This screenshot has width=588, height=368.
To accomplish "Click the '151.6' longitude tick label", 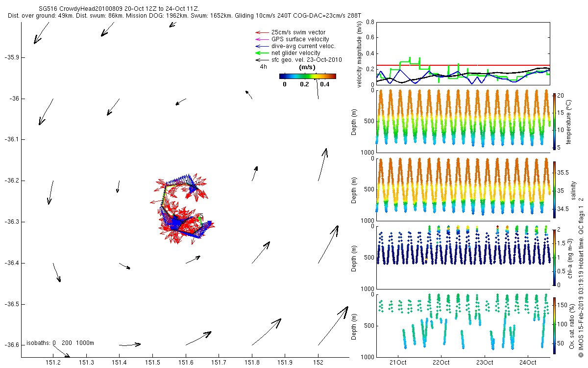I will pos(186,363).
